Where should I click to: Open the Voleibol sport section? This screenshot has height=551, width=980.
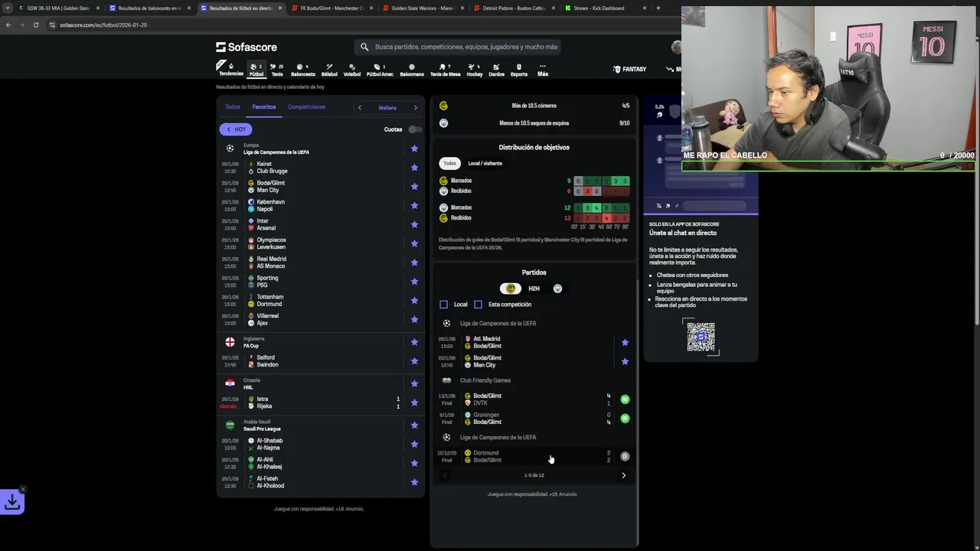(x=351, y=69)
